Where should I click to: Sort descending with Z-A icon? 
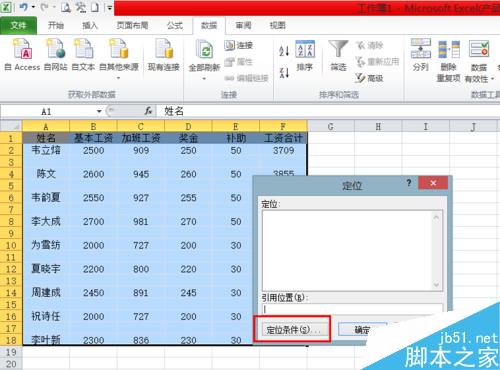point(284,72)
